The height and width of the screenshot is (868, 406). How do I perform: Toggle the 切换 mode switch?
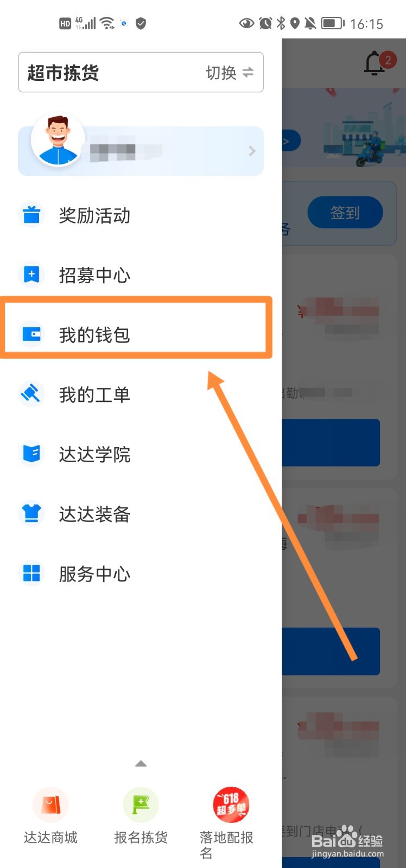[x=230, y=72]
